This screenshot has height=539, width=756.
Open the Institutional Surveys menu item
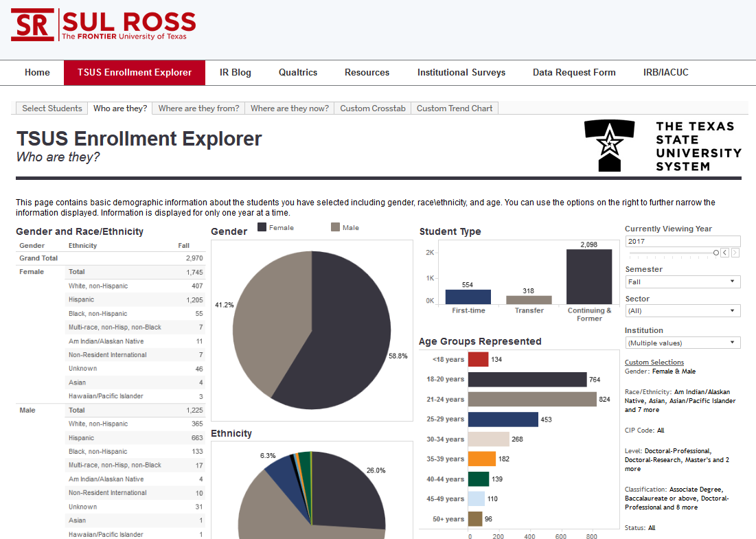pyautogui.click(x=461, y=73)
